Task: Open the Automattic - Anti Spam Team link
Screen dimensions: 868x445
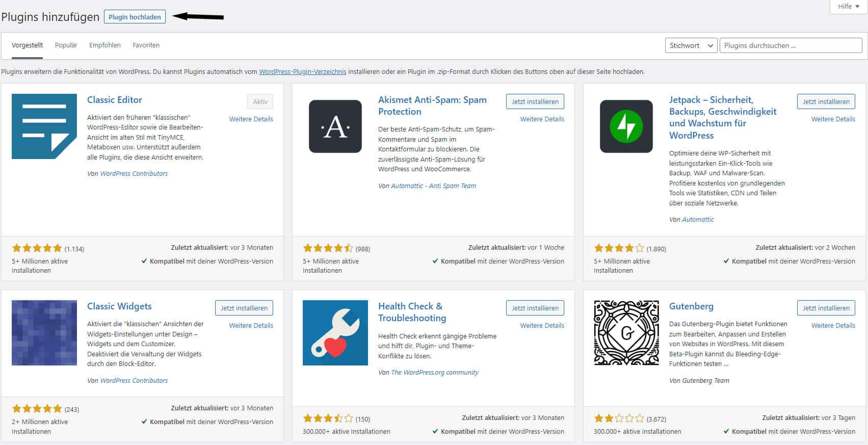Action: coord(433,186)
